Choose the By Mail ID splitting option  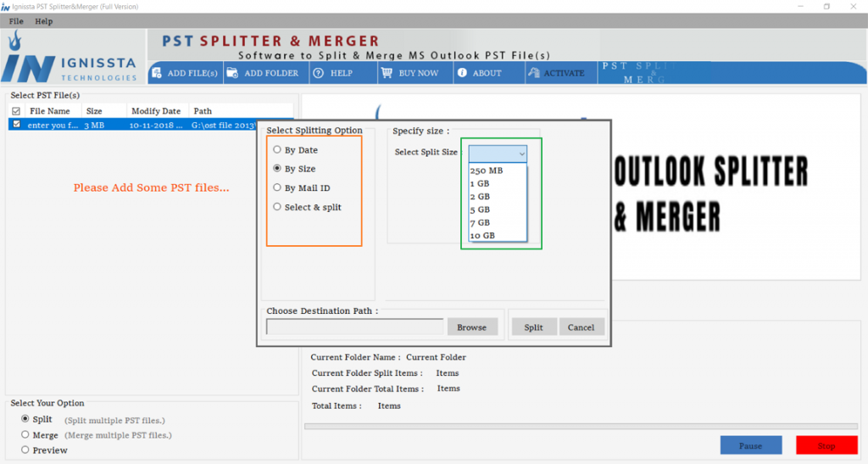[x=277, y=188]
